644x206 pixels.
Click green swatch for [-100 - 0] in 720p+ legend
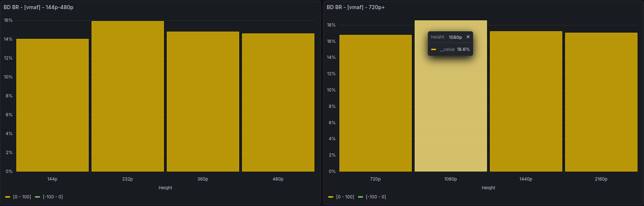(x=361, y=197)
